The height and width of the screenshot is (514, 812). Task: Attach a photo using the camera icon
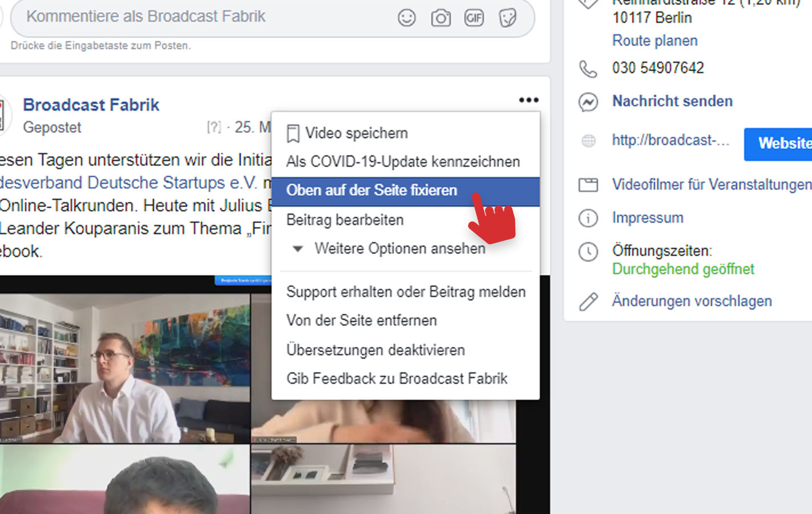pyautogui.click(x=441, y=18)
